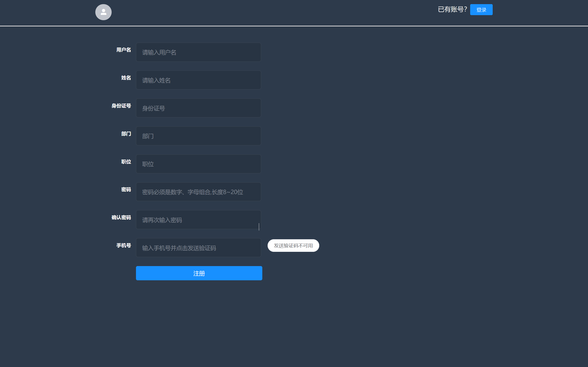Click the 密码 field label

(126, 189)
